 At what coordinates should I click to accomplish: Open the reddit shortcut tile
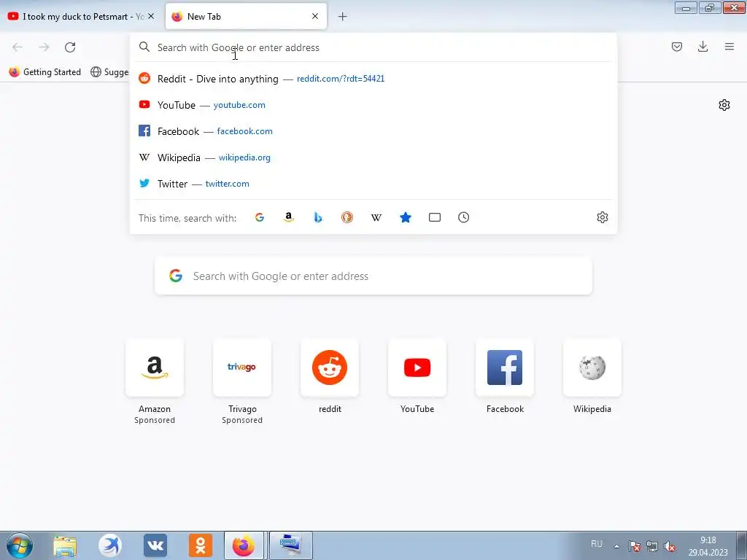tap(330, 367)
